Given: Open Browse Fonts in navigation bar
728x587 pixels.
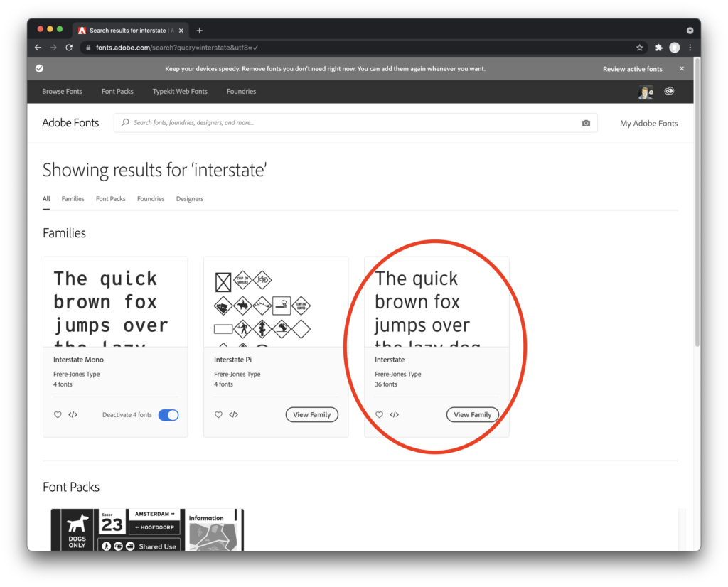Looking at the screenshot, I should tap(62, 92).
